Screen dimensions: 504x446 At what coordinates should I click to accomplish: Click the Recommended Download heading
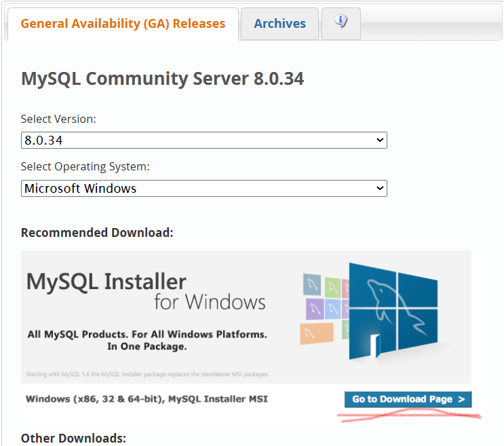coord(97,232)
